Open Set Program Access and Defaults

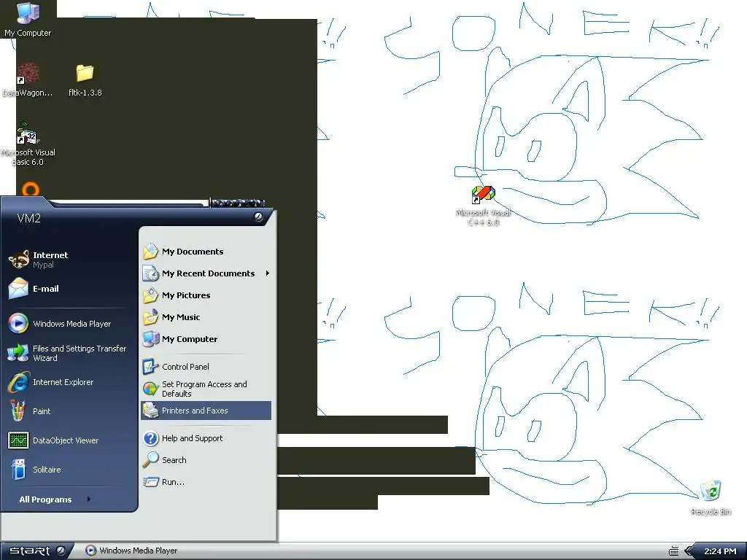tap(206, 389)
